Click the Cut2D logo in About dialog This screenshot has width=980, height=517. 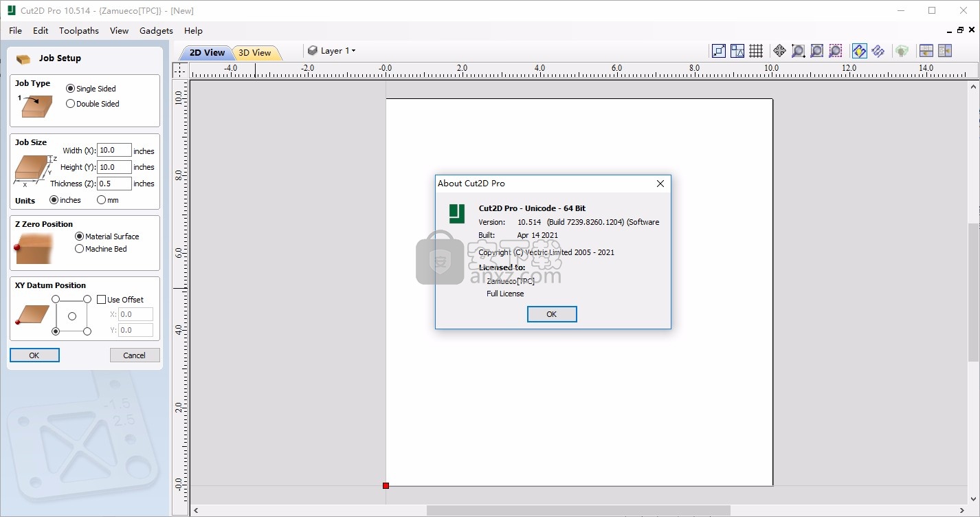click(x=457, y=214)
